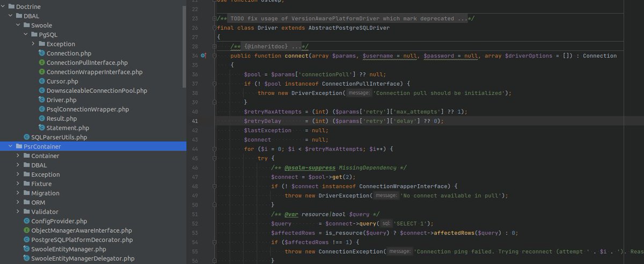Screen dimensions: 644x264
Task: Click the PsqlConnectionWrapper.php class icon
Action: point(42,109)
